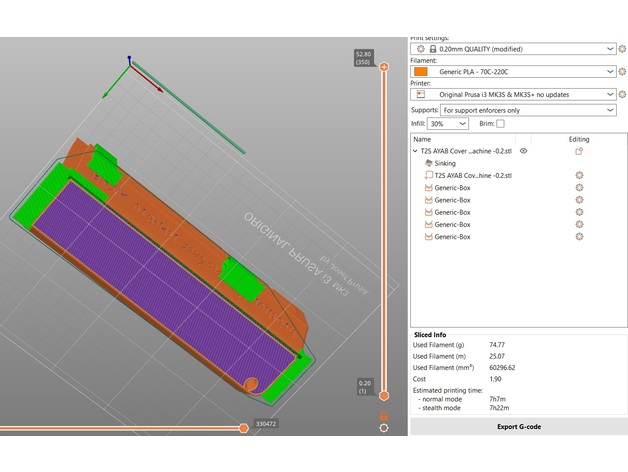This screenshot has width=628, height=472.
Task: Click the cog icon under the vertical slider
Action: [x=384, y=428]
